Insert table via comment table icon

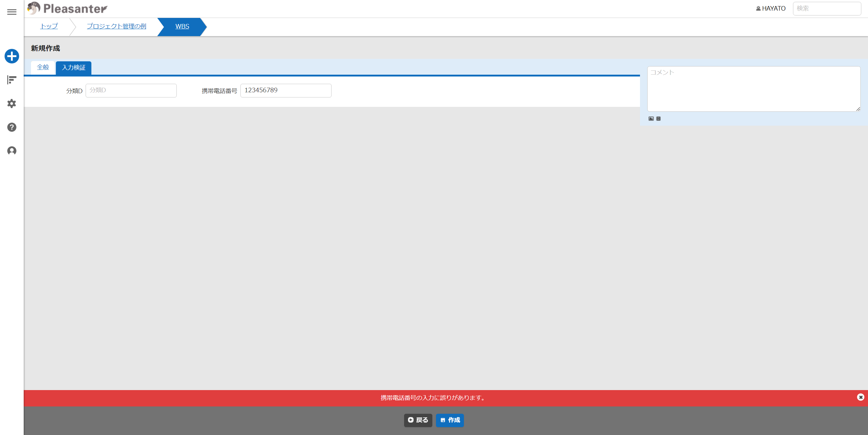click(x=659, y=119)
